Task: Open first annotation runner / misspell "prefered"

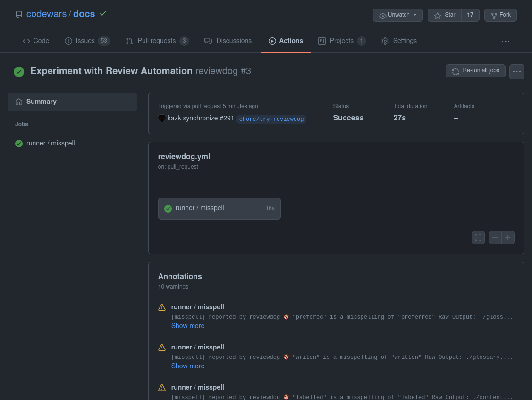Action: pyautogui.click(x=197, y=307)
